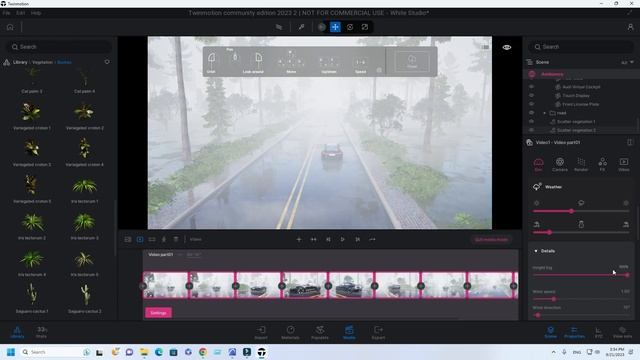This screenshot has width=640, height=360.
Task: Show the Properties panel
Action: (574, 332)
